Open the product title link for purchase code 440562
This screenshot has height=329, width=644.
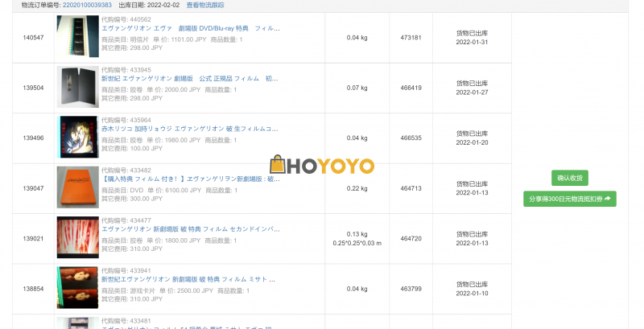(x=191, y=28)
